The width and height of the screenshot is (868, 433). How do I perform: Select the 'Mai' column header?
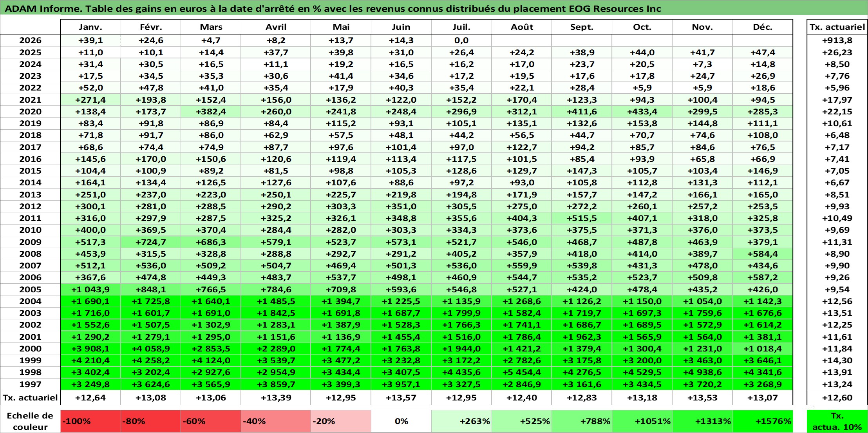(x=341, y=27)
